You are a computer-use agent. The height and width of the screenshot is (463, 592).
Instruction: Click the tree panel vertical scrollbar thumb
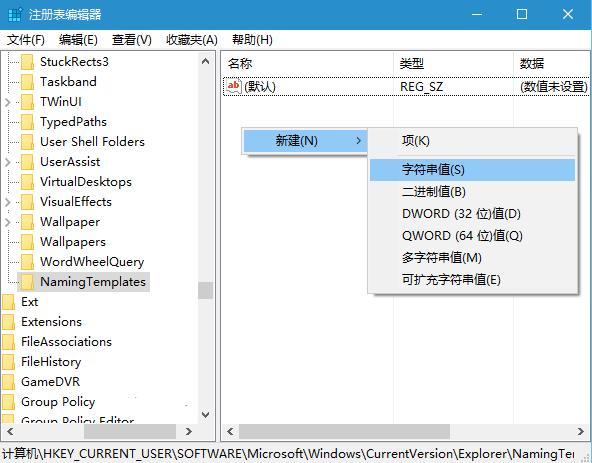click(x=205, y=290)
